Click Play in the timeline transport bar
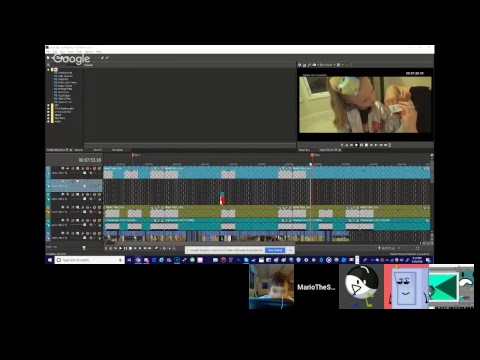The height and width of the screenshot is (360, 480). [121, 248]
